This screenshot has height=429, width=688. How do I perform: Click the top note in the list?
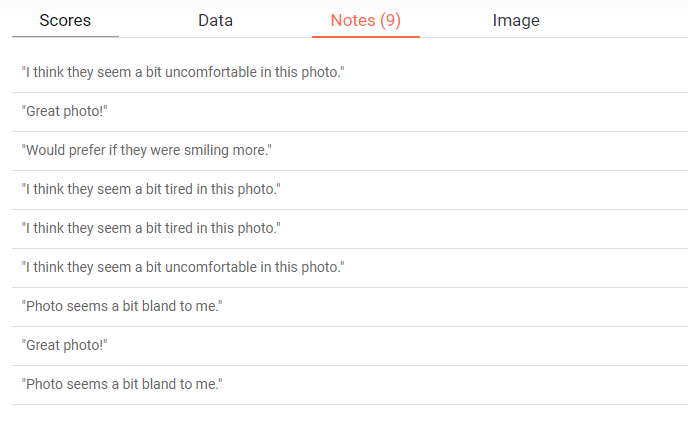(183, 73)
